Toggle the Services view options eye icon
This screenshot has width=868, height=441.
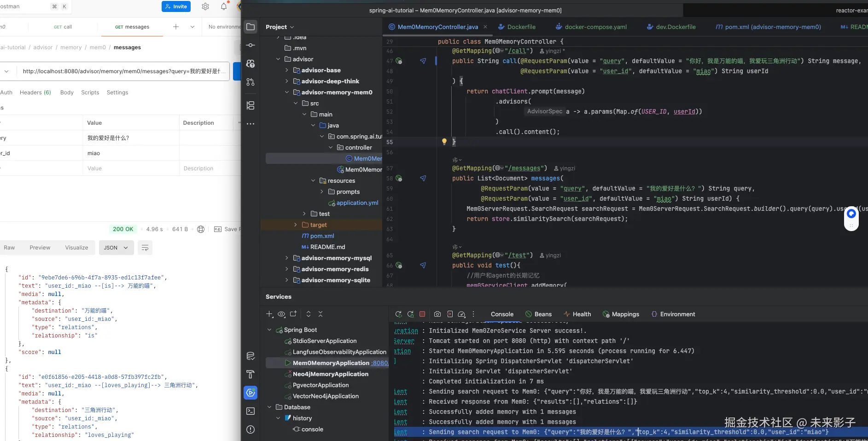[x=281, y=314]
